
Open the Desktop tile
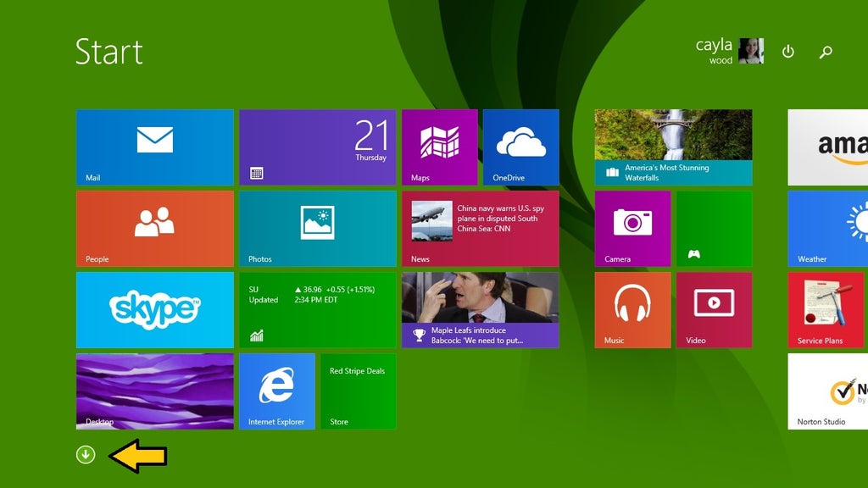(x=155, y=391)
